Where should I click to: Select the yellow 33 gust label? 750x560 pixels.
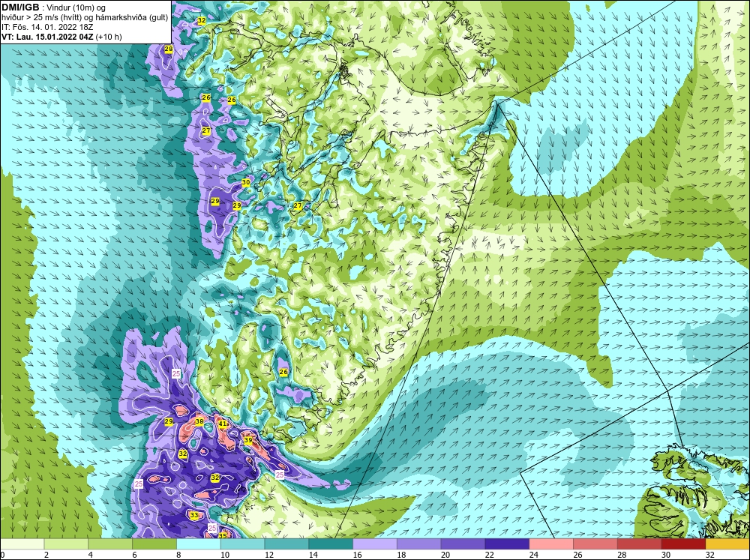[x=193, y=515]
